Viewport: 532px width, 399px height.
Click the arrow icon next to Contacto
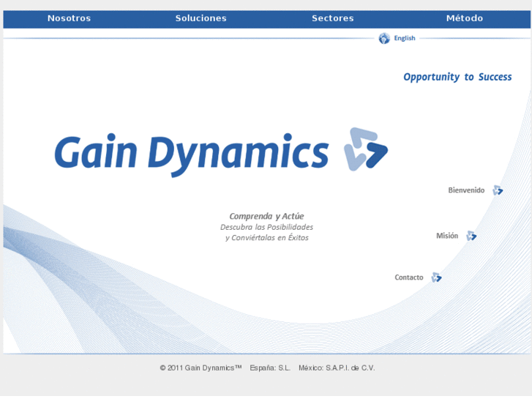coord(436,277)
